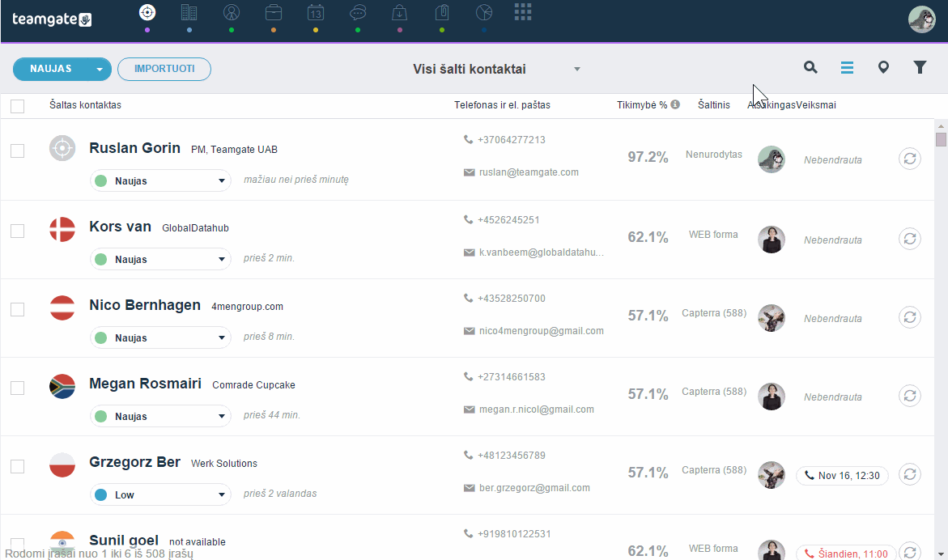Click info icon next to Tikimybė %
The image size is (948, 560).
675,104
